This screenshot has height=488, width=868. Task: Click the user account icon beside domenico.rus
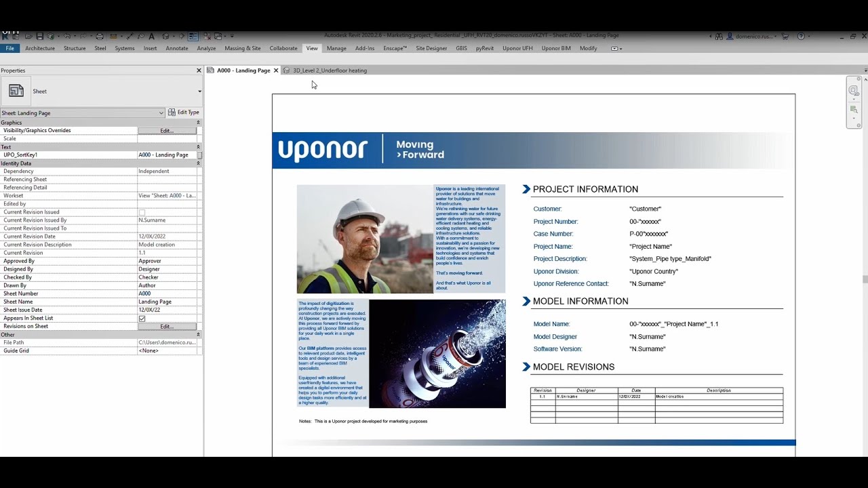coord(730,36)
